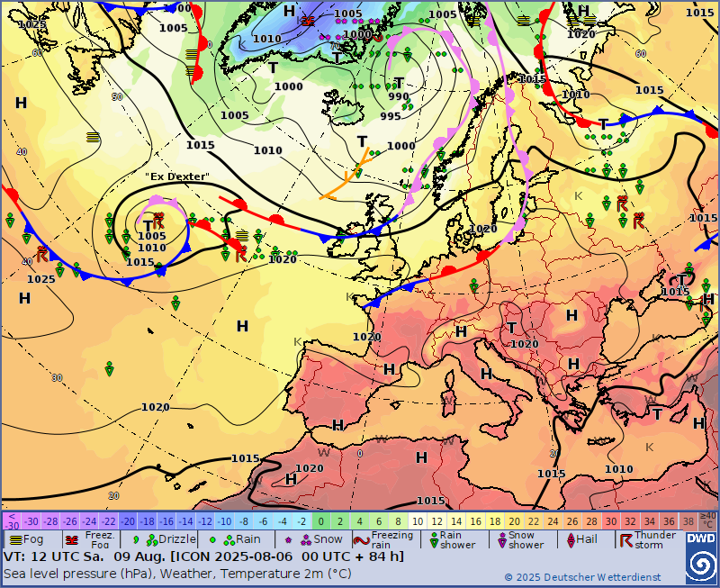Viewport: 720px width, 588px height.
Task: Click the 30 degree temperature color swatch
Action: [x=611, y=521]
